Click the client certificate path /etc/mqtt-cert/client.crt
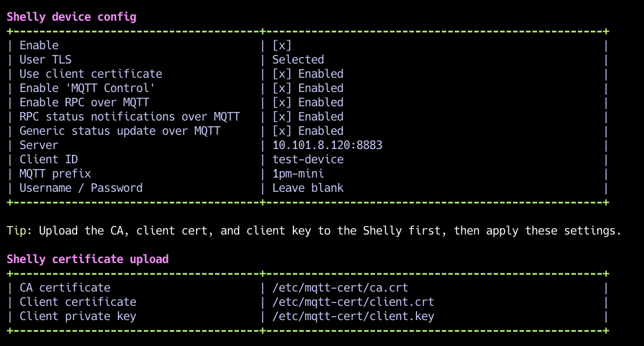 (x=353, y=302)
